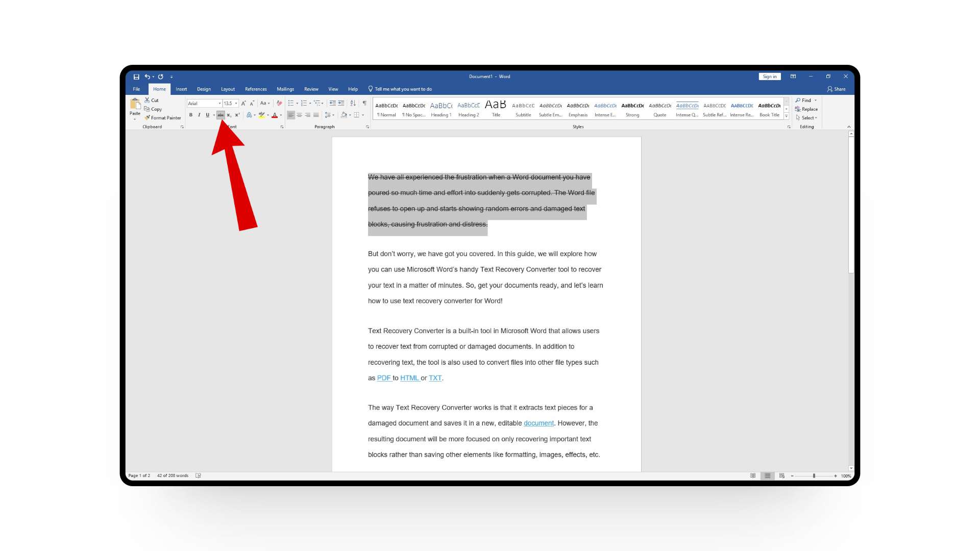This screenshot has width=980, height=551.
Task: Apply the red font color swatch
Action: [275, 115]
